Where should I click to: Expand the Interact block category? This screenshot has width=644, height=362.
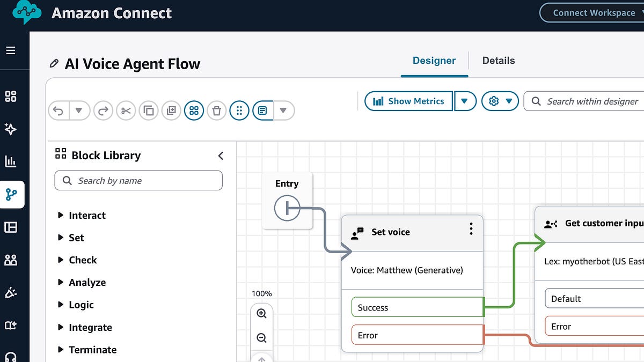82,216
